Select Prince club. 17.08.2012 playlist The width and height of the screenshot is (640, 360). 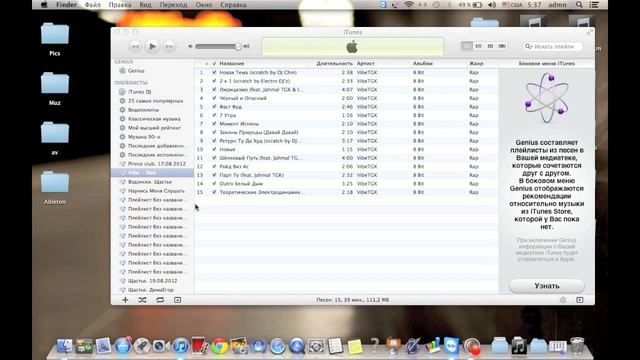[157, 164]
